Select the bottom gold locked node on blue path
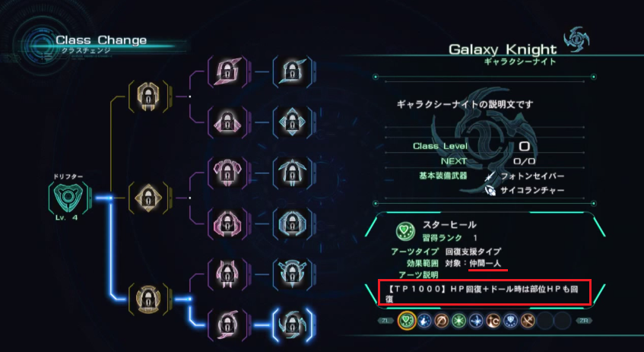 [148, 299]
